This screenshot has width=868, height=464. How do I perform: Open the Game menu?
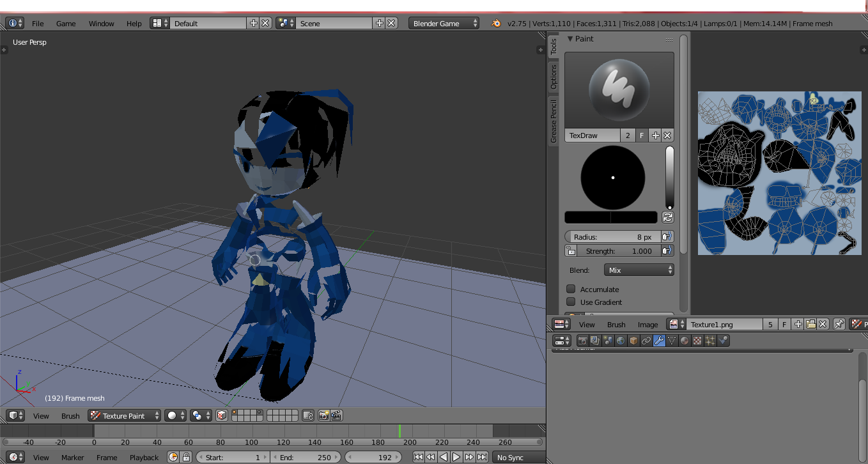(x=66, y=23)
